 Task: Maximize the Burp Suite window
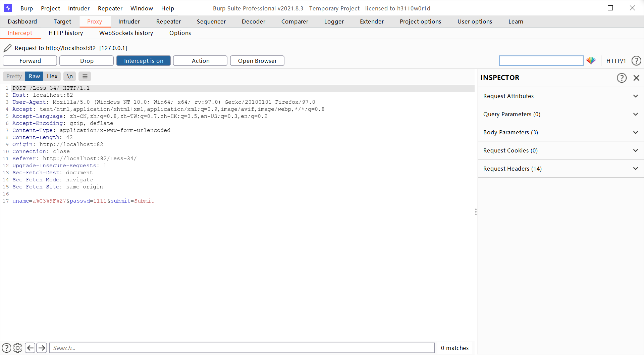pos(610,8)
